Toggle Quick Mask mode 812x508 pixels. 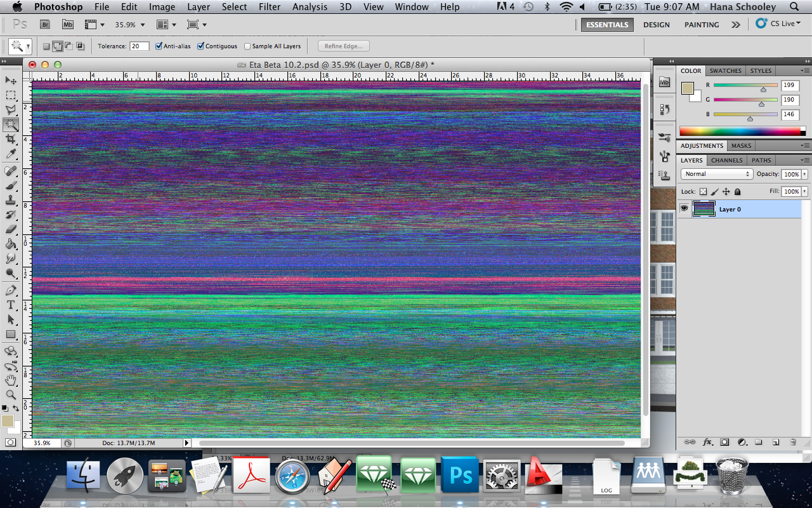tap(11, 442)
